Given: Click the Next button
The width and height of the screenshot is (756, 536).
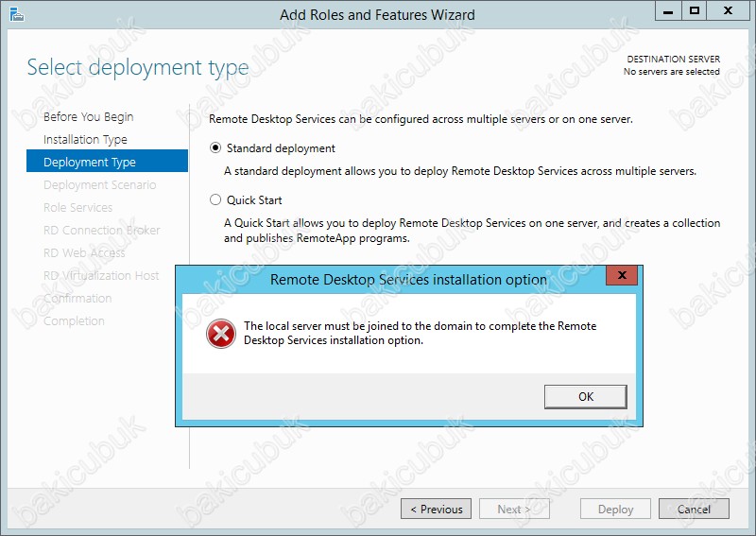Looking at the screenshot, I should [513, 509].
